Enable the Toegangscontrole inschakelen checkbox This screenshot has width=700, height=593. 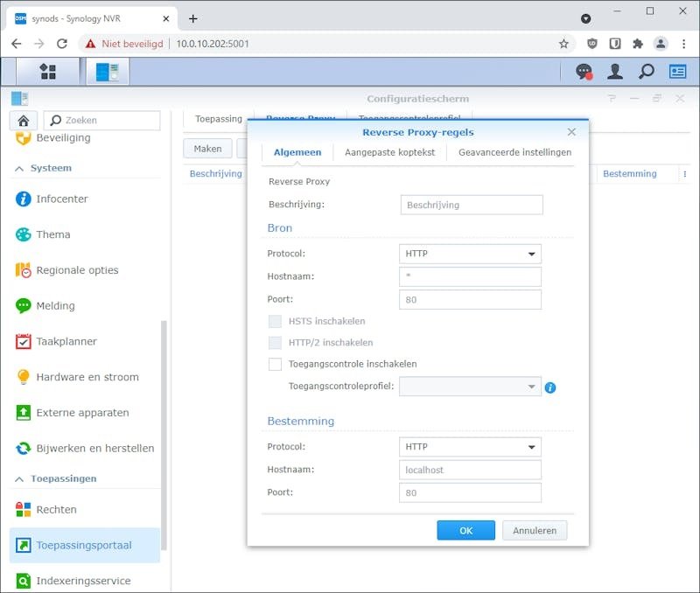275,364
